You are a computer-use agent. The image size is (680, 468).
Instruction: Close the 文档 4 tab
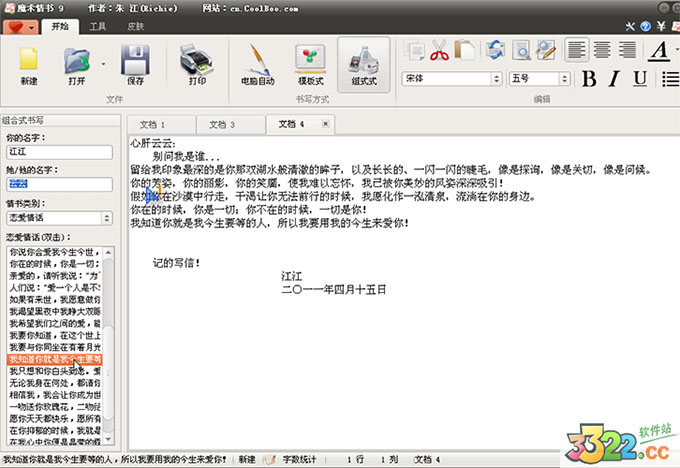325,124
